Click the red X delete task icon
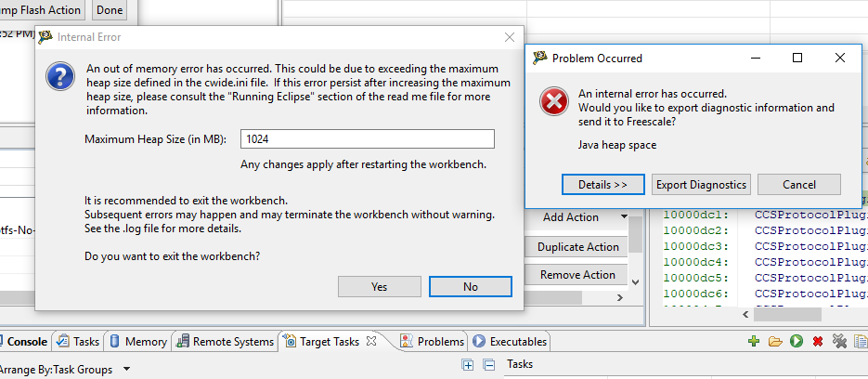868x379 pixels. click(x=818, y=342)
